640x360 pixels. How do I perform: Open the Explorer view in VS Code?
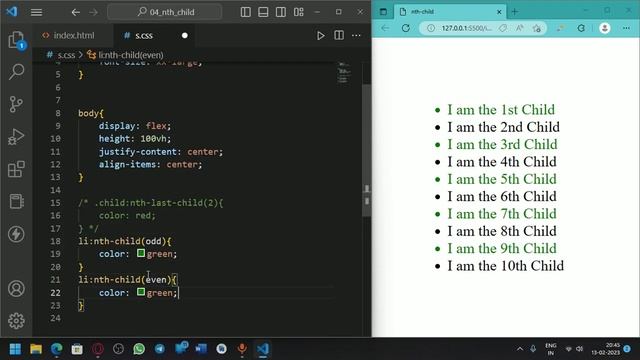pos(16,40)
